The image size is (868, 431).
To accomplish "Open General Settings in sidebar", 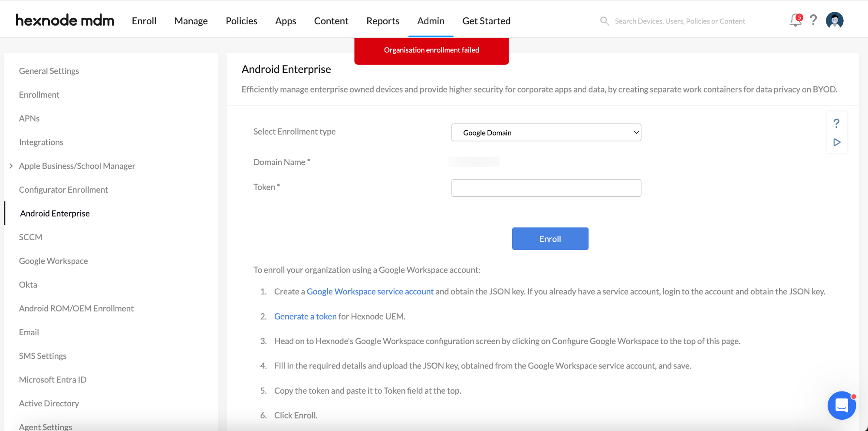I will click(x=49, y=71).
